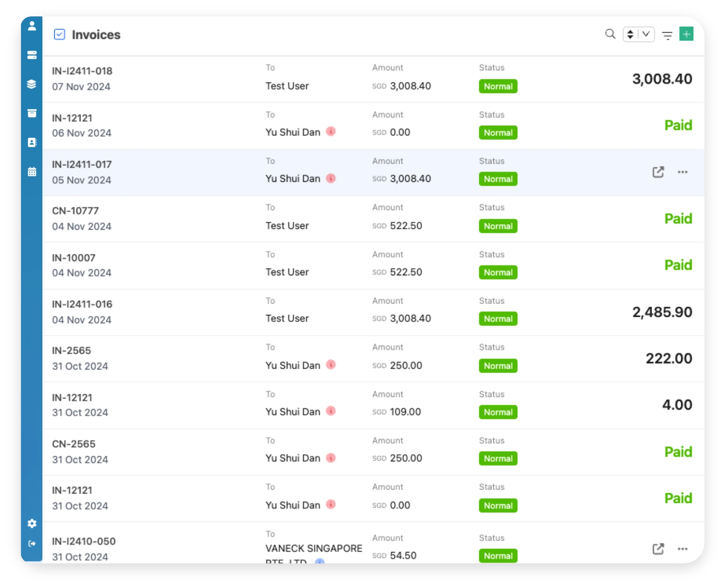This screenshot has height=588, width=725.
Task: Open invoice IN-I2411-017 in new window
Action: tap(658, 172)
